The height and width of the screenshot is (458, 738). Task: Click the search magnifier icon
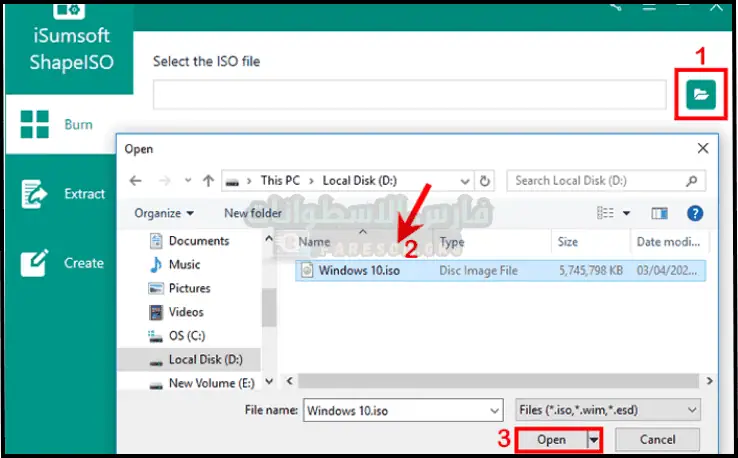pyautogui.click(x=691, y=181)
